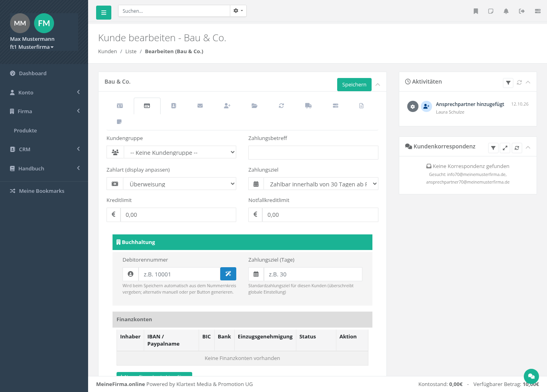Refresh the Aktivitäten panel
The width and height of the screenshot is (547, 392).
[x=519, y=82]
